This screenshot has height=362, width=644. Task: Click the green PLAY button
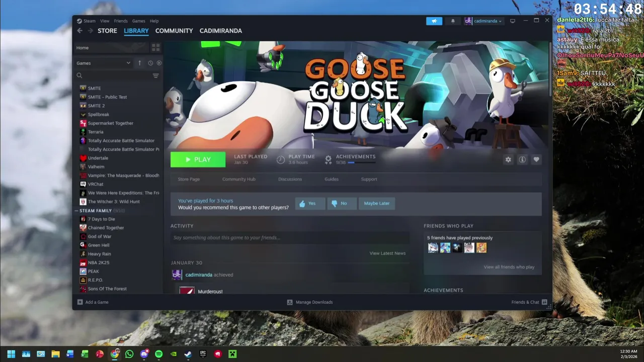coord(198,159)
